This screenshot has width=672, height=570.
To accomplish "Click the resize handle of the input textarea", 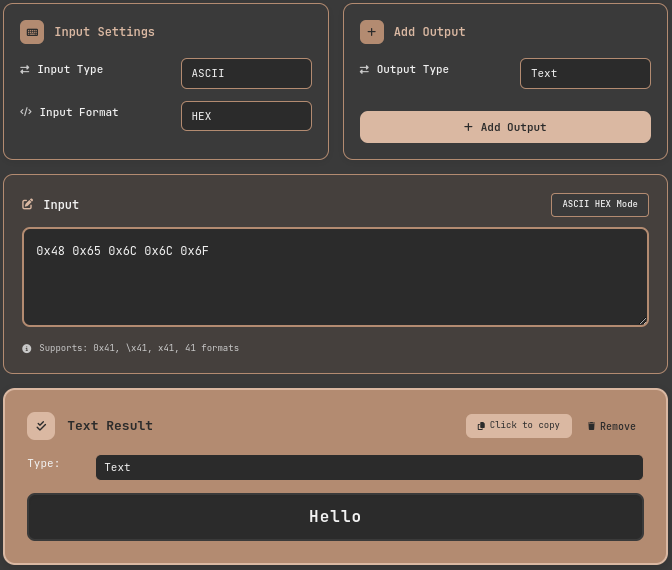I will (x=643, y=321).
